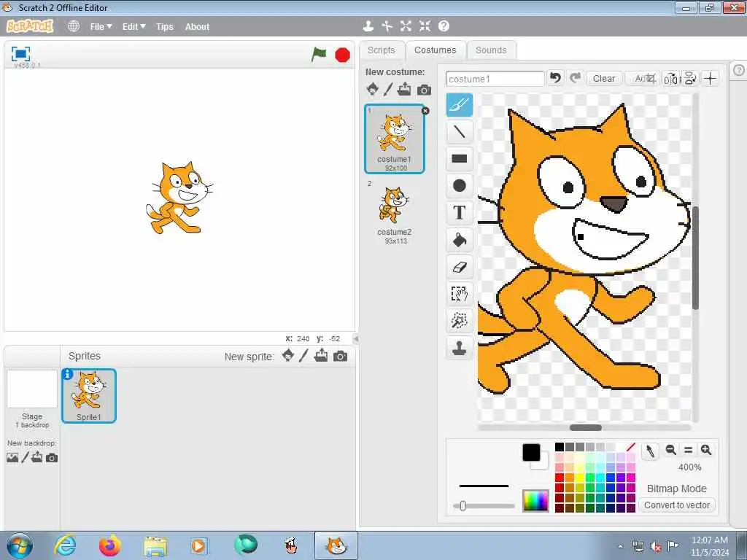This screenshot has height=560, width=747.
Task: Switch to the Costumes tab
Action: [x=435, y=50]
